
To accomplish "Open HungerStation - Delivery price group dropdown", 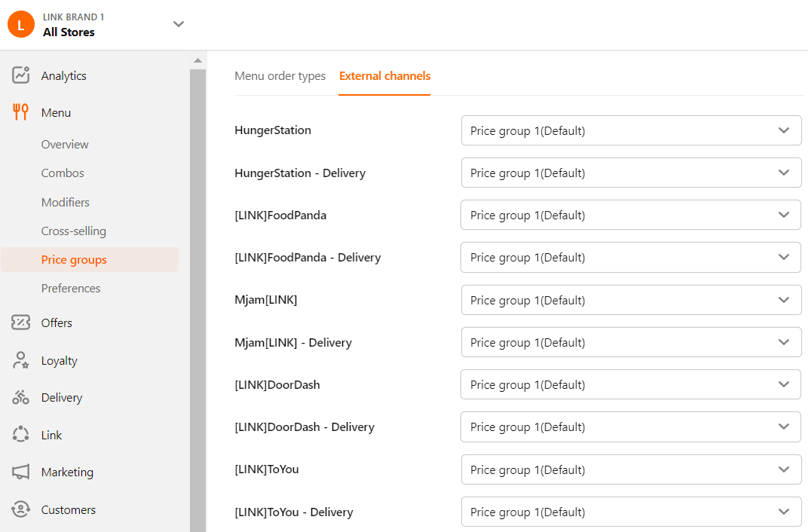I will pos(632,173).
